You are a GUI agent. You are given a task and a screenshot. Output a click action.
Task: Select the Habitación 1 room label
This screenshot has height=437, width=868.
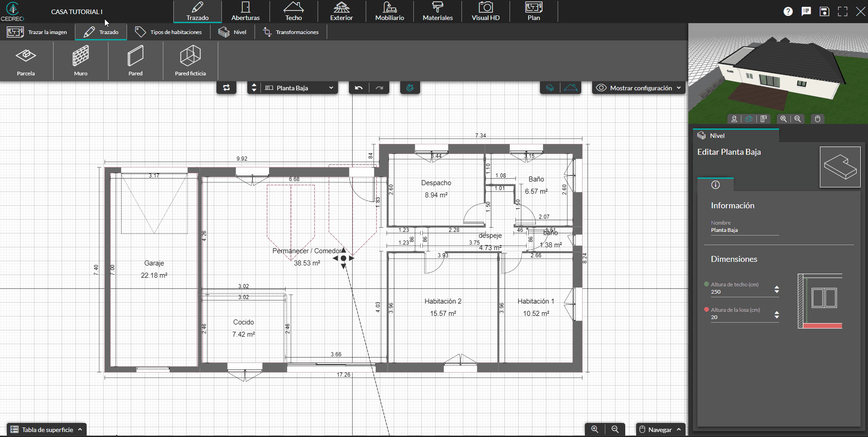pyautogui.click(x=536, y=301)
